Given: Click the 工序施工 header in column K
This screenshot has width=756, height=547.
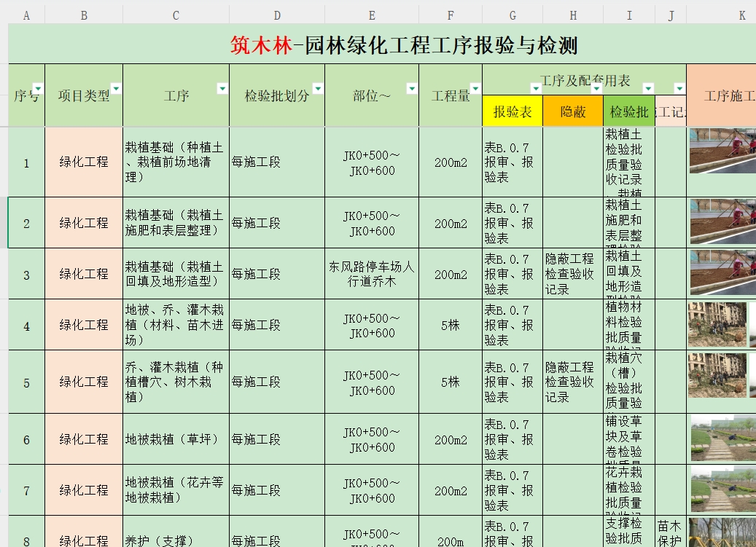Looking at the screenshot, I should click(x=721, y=95).
